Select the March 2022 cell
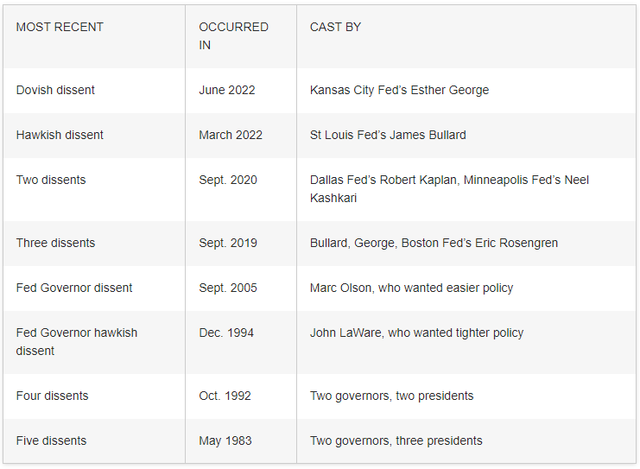640x469 pixels. click(x=231, y=135)
